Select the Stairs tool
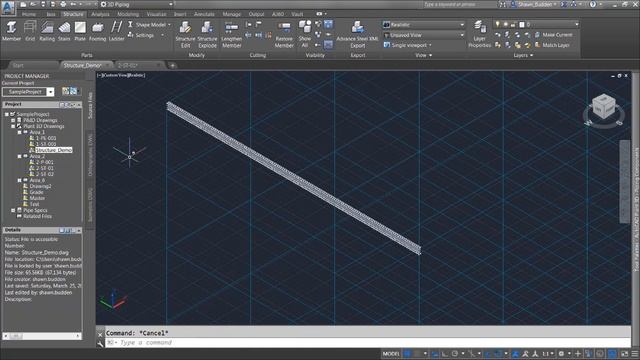This screenshot has height=360, width=640. [x=64, y=31]
